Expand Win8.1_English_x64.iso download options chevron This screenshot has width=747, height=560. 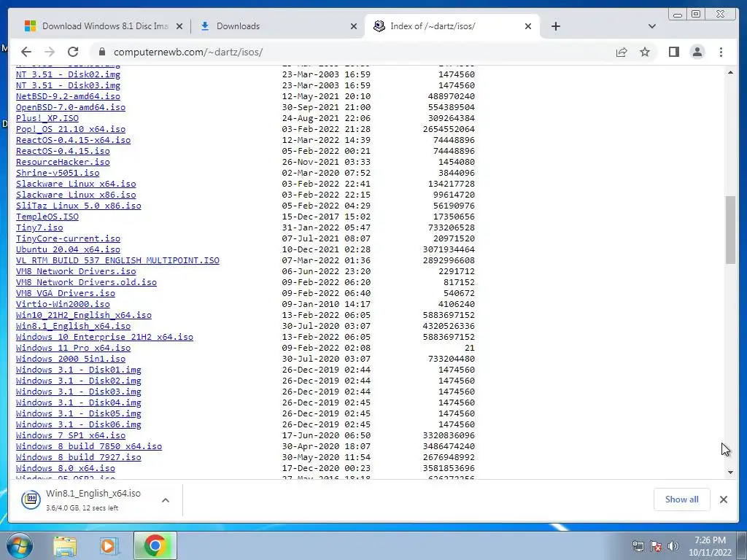click(166, 500)
